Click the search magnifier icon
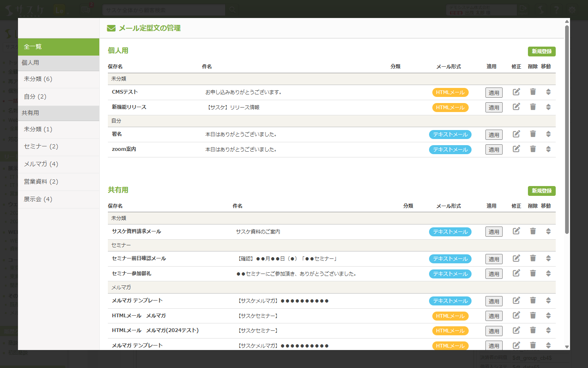Screen dimensions: 588x368 232,9
